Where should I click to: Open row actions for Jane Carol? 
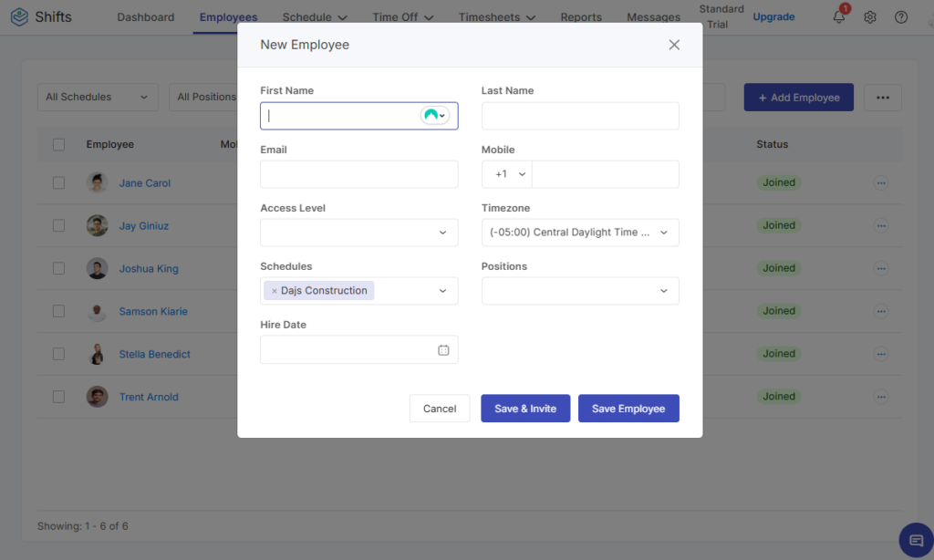880,183
